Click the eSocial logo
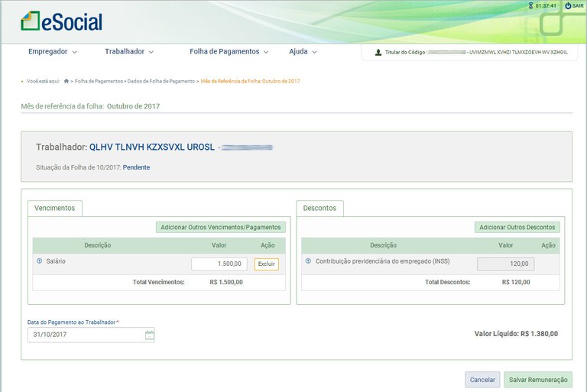Screen dimensions: 587x392 pyautogui.click(x=61, y=21)
